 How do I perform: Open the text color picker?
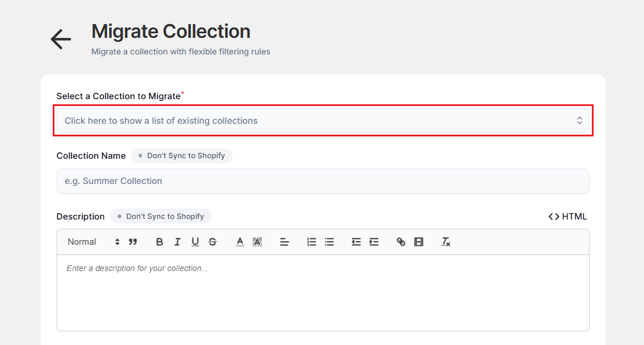239,241
